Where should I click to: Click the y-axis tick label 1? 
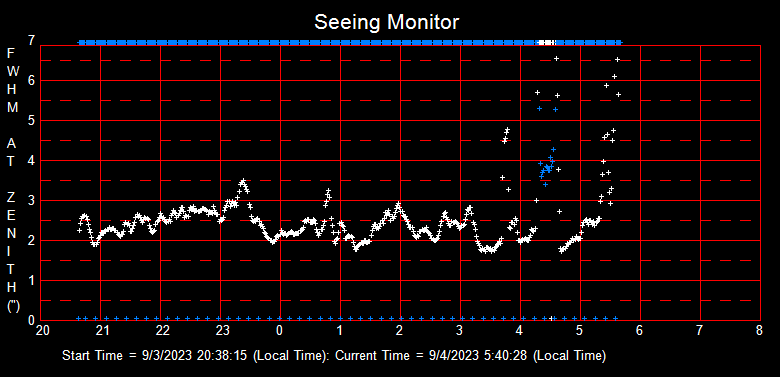click(x=31, y=281)
